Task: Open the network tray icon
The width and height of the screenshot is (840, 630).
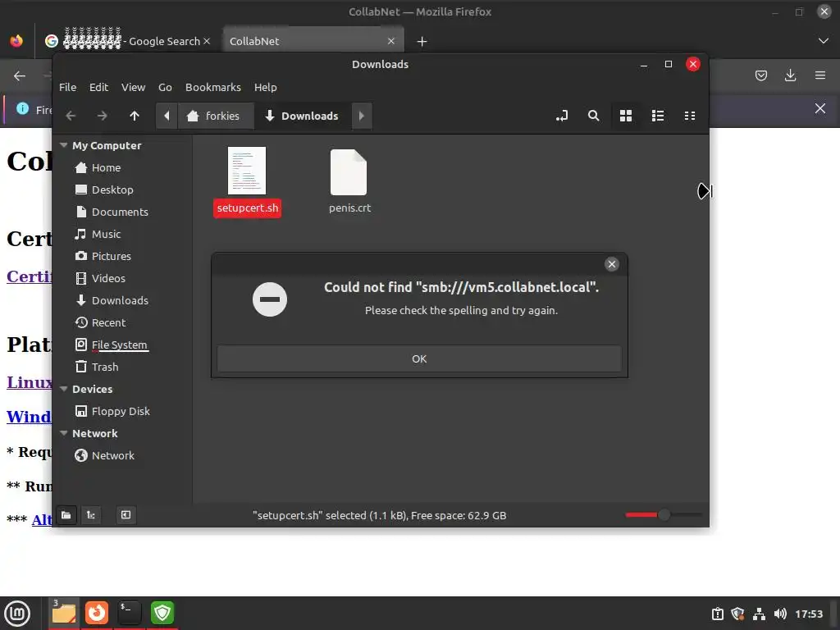Action: (759, 614)
